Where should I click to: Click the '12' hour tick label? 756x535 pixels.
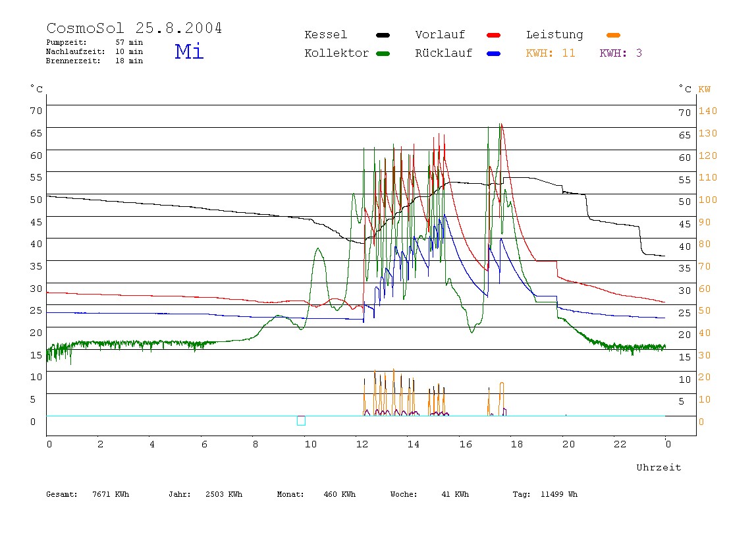point(362,444)
